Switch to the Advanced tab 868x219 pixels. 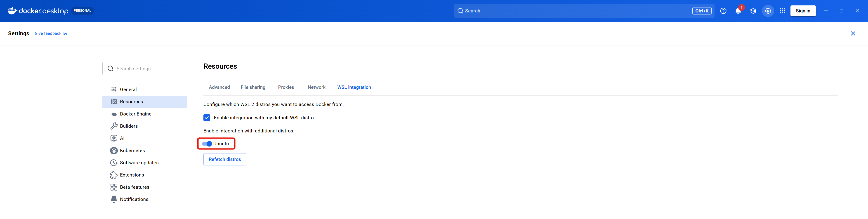219,87
